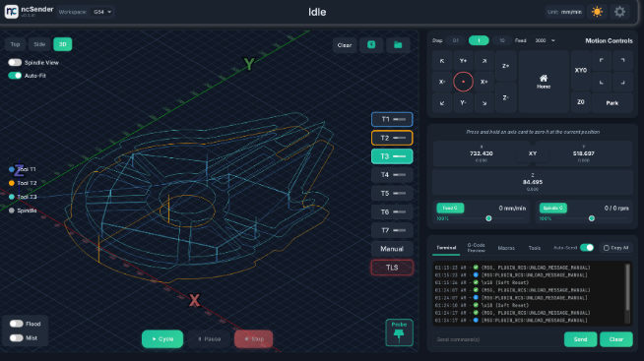Open settings with the gear icon

click(x=619, y=12)
